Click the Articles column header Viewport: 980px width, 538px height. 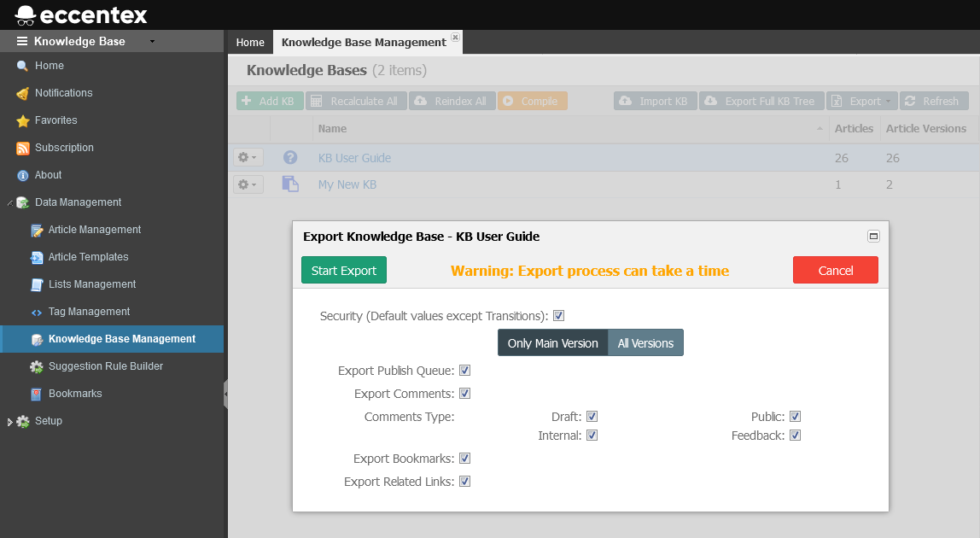click(854, 129)
